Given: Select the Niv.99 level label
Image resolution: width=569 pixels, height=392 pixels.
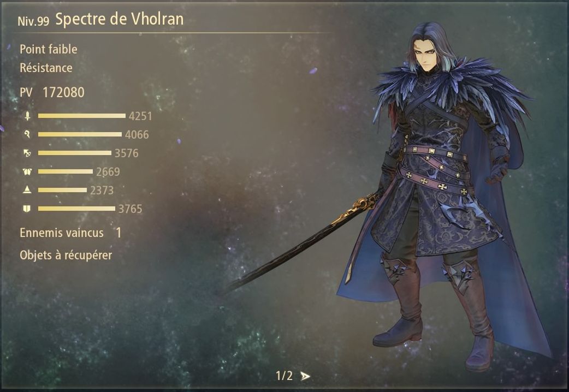Looking at the screenshot, I should [33, 21].
